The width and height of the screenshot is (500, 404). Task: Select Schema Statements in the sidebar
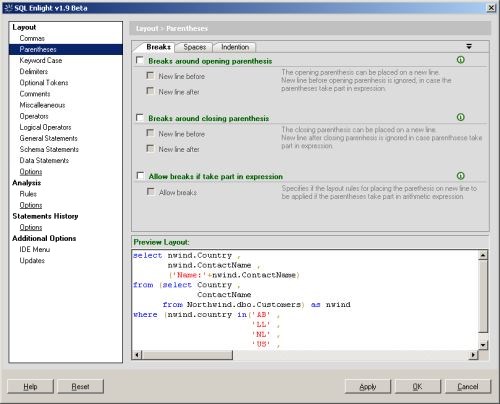(x=49, y=149)
